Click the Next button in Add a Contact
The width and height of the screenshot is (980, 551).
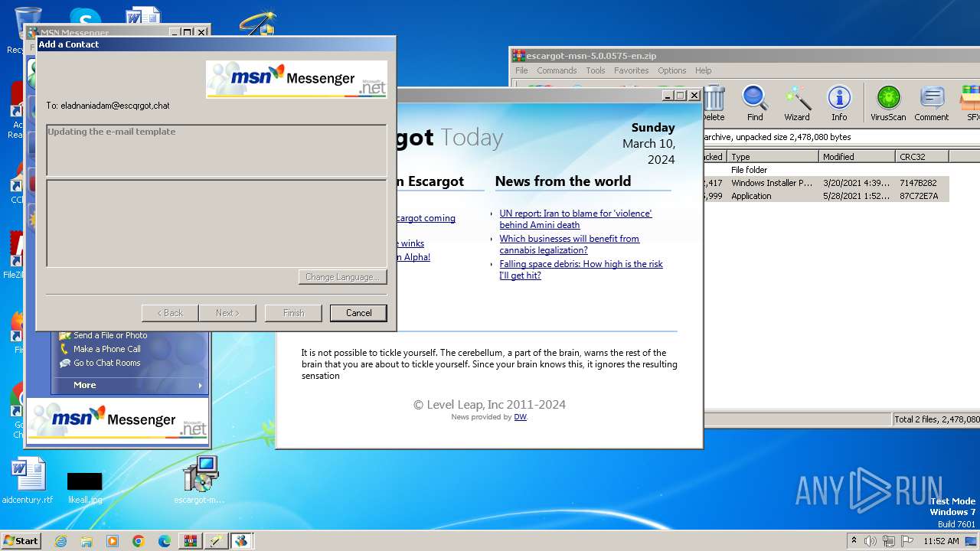click(227, 313)
